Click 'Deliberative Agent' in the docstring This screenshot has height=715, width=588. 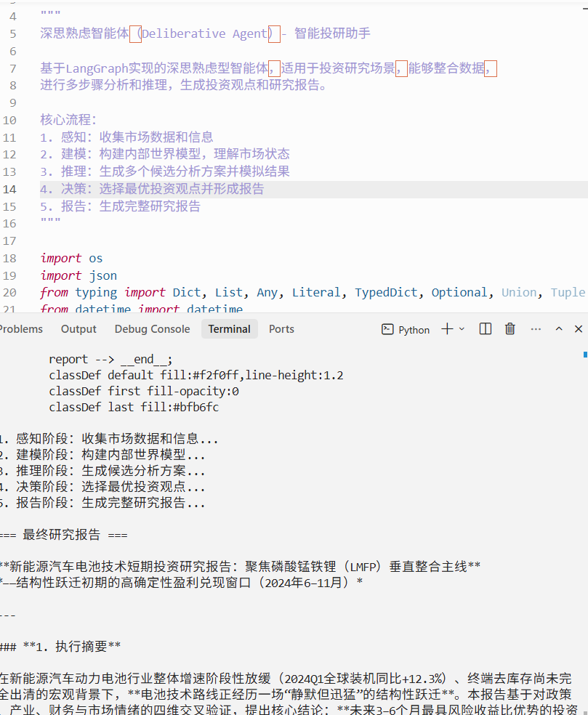click(204, 33)
